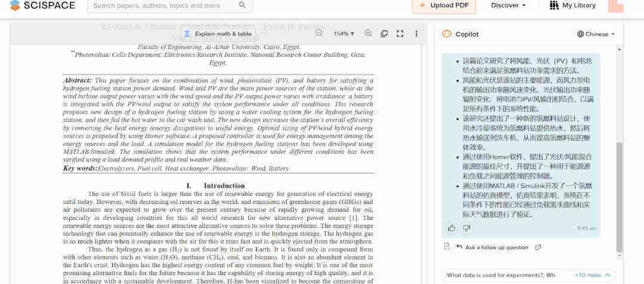Open My Library
Screen dimensions: 644x284
pyautogui.click(x=572, y=5)
